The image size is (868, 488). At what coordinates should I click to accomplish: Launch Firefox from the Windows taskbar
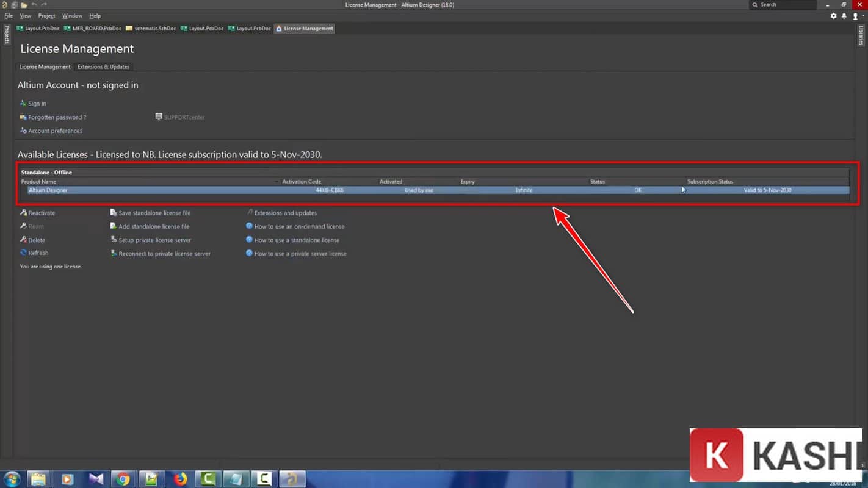coord(180,479)
